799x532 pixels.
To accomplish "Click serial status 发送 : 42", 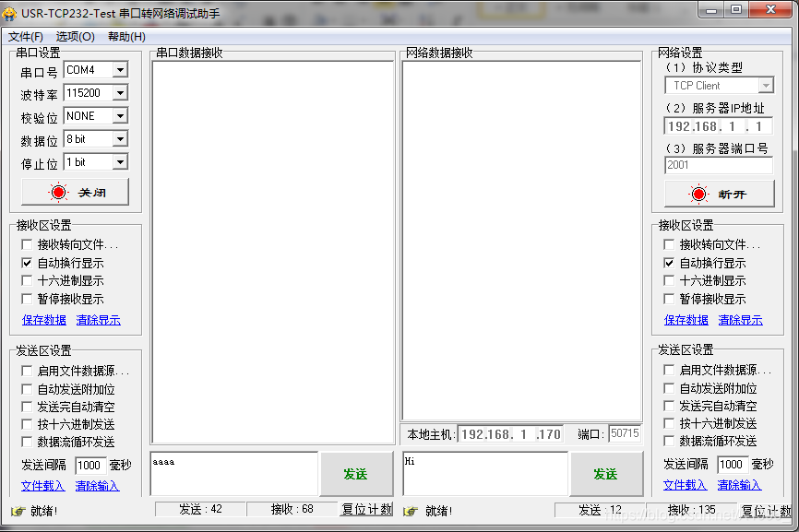I will click(x=200, y=509).
